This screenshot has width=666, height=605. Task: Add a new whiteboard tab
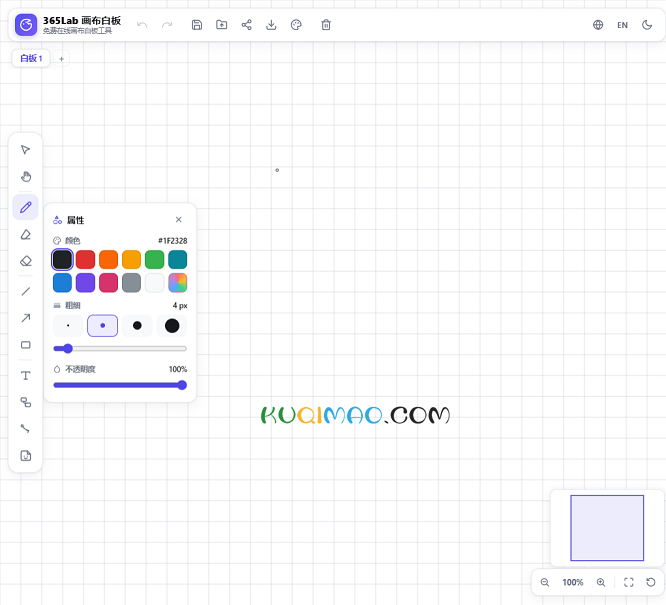(x=61, y=59)
